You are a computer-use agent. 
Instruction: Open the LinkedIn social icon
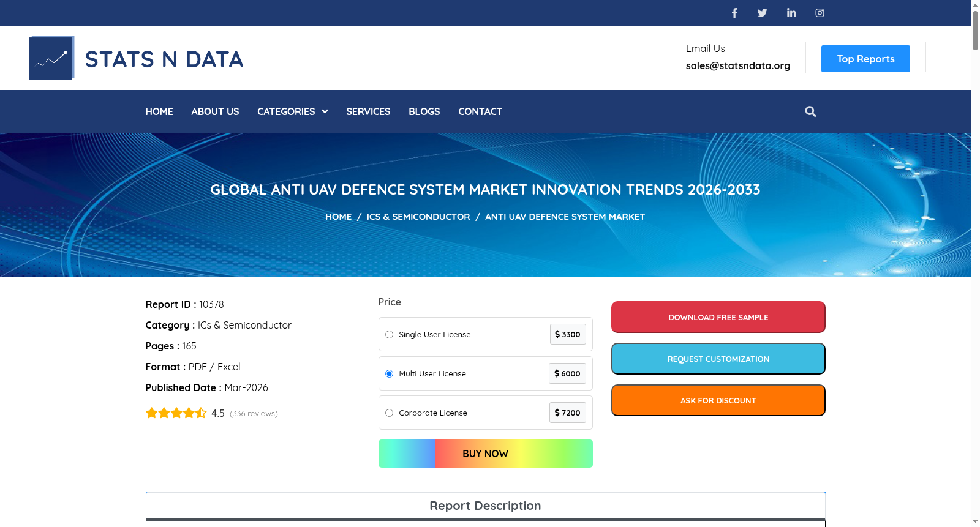791,13
